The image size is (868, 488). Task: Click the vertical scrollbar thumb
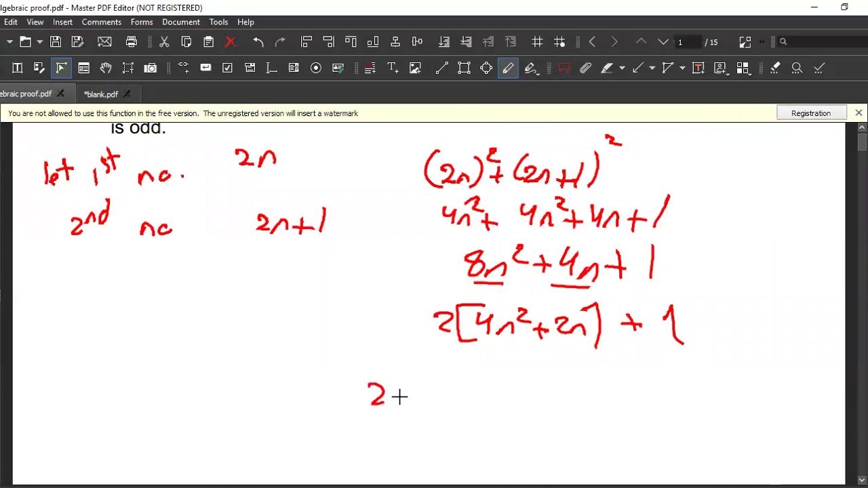(x=862, y=142)
